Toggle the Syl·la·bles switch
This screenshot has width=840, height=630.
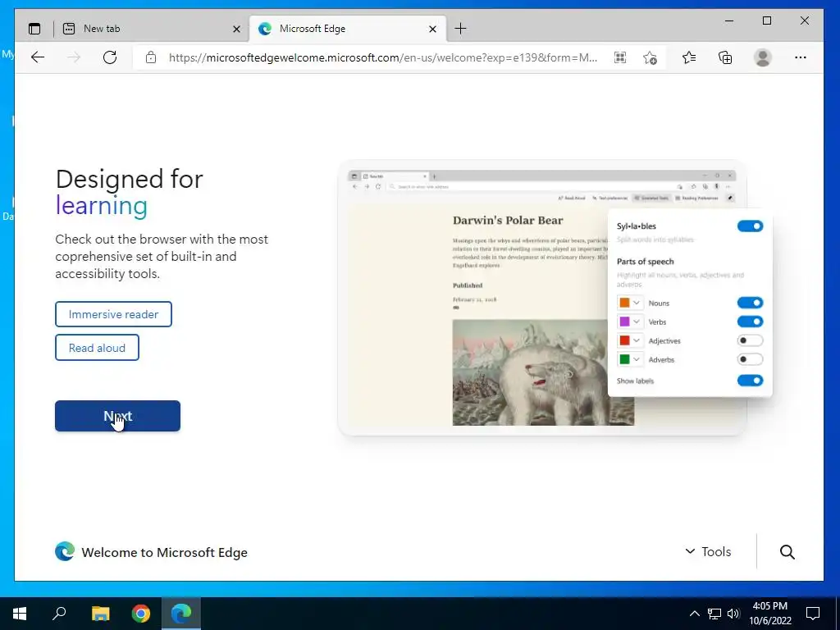(750, 226)
